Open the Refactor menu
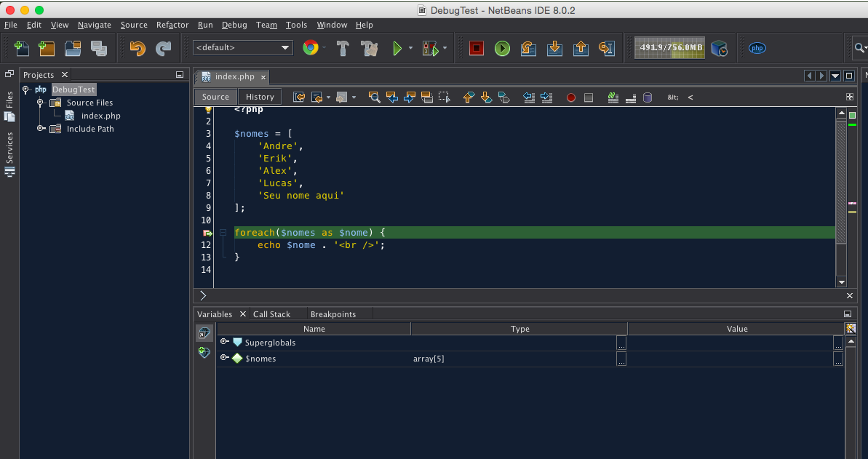Viewport: 868px width, 459px height. tap(172, 25)
